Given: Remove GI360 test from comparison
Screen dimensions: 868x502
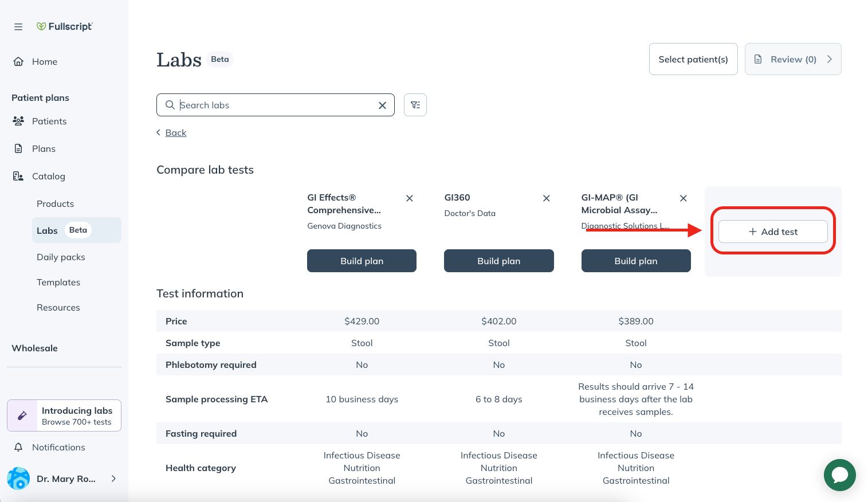Looking at the screenshot, I should pyautogui.click(x=547, y=198).
